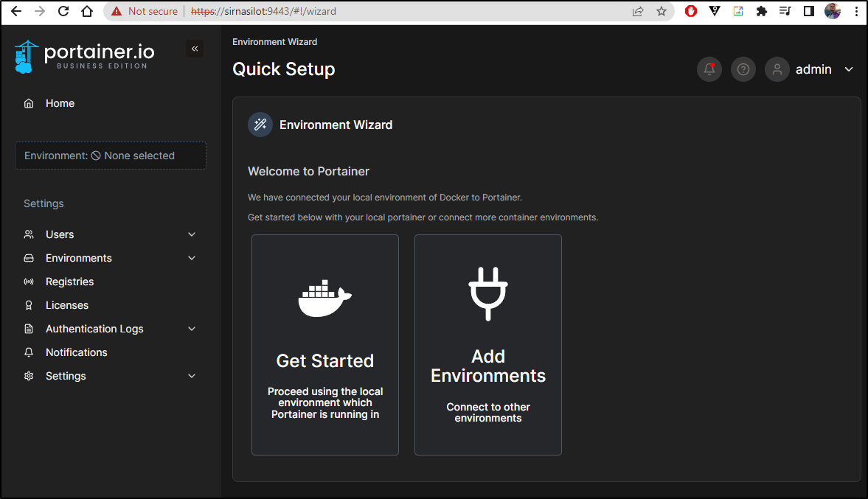Click Environment Wizard breadcrumb
This screenshot has width=868, height=499.
click(x=274, y=42)
